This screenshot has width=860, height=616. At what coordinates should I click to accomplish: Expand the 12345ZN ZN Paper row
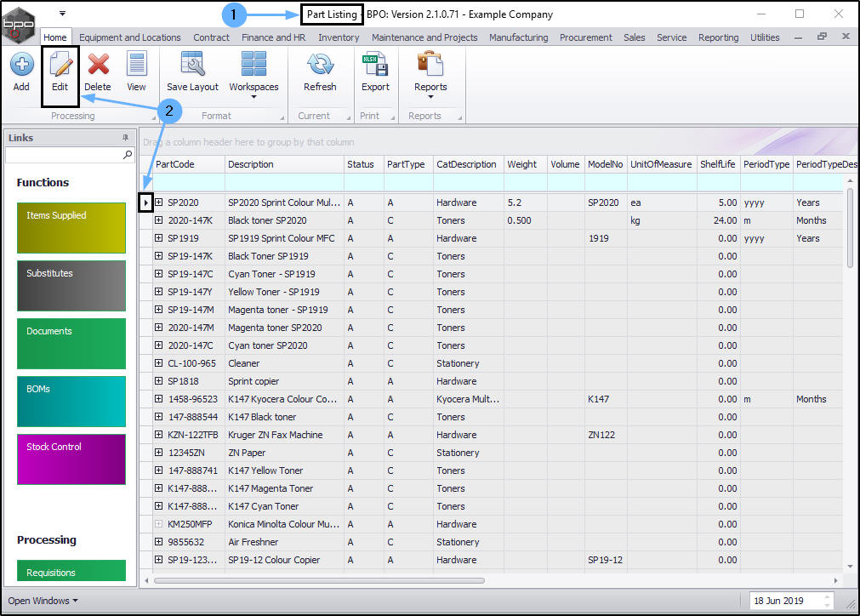coord(158,453)
